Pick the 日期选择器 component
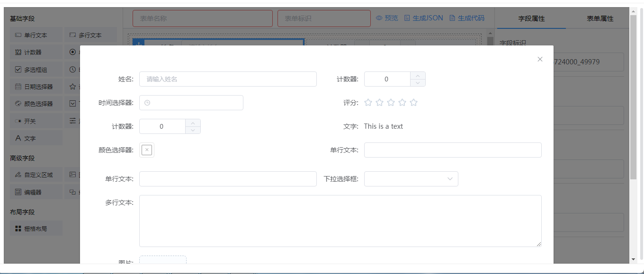Viewport: 644px width, 274px height. (36, 87)
